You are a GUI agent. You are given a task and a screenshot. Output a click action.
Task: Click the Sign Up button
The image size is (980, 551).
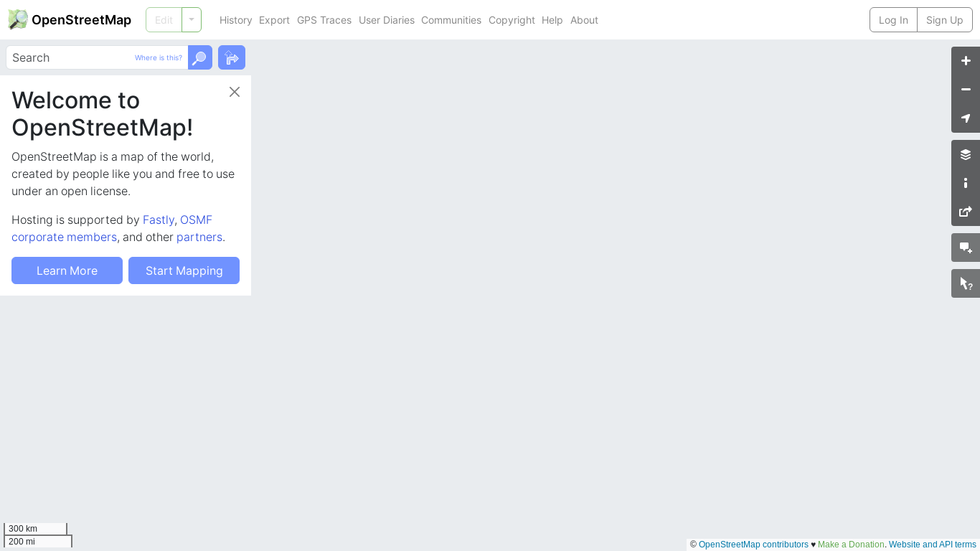[945, 20]
